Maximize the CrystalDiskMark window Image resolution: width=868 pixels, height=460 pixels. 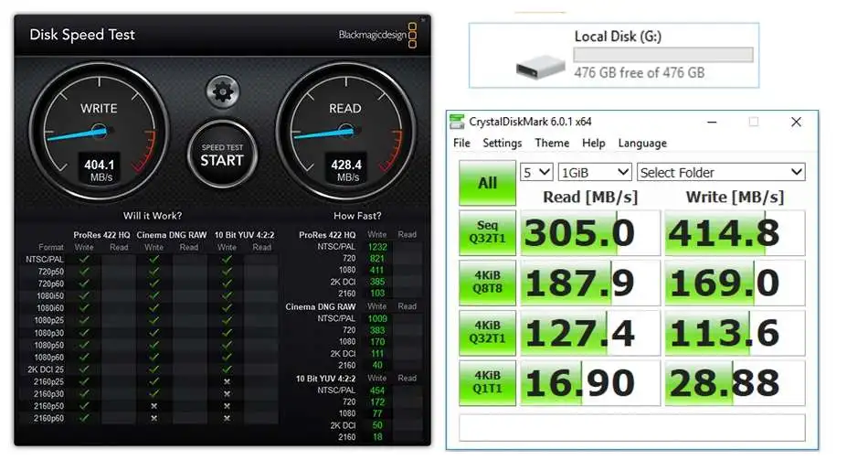click(x=754, y=122)
